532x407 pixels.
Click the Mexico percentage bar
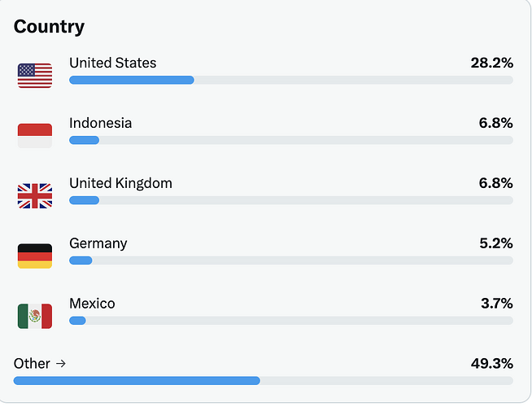coord(290,321)
